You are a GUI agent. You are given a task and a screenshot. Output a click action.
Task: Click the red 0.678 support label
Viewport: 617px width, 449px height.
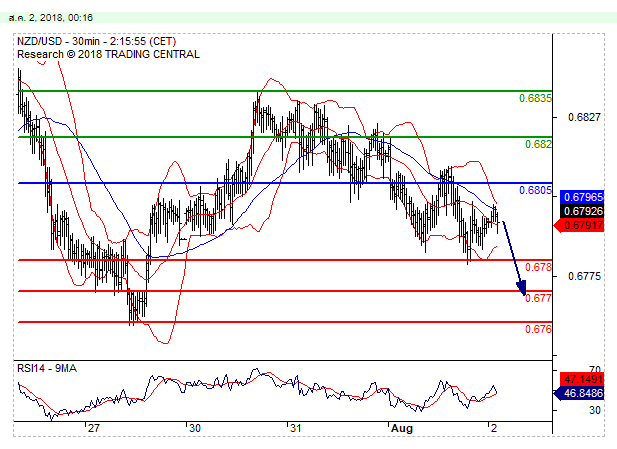(538, 268)
